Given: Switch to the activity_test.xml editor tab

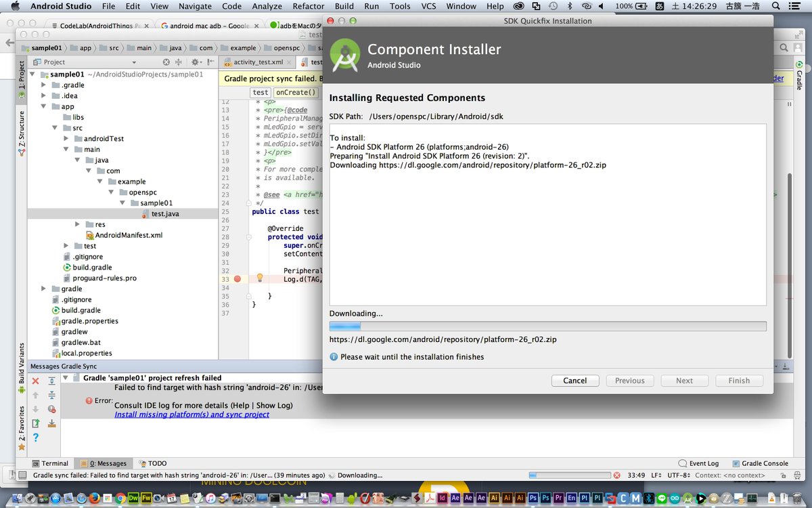Looking at the screenshot, I should tap(258, 62).
